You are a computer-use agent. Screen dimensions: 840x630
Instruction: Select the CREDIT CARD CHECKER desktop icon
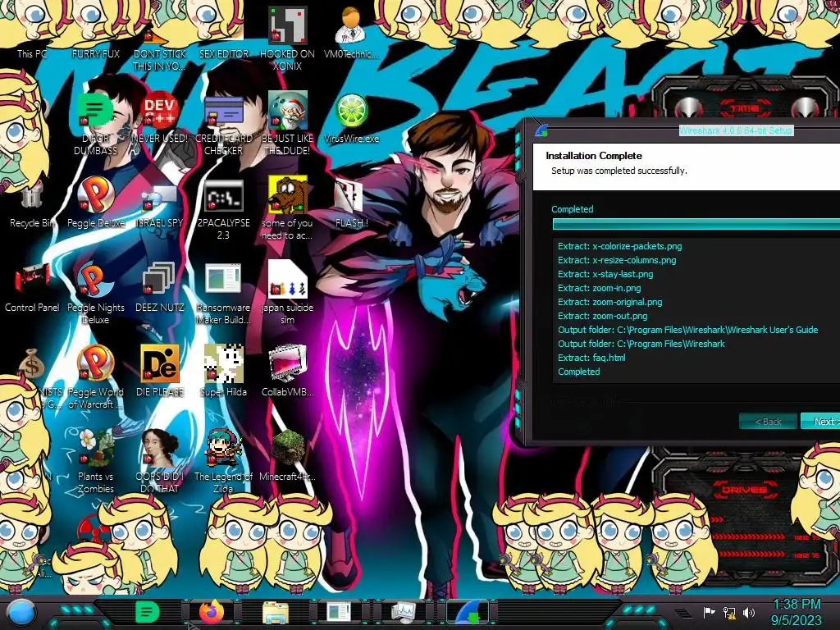click(223, 109)
